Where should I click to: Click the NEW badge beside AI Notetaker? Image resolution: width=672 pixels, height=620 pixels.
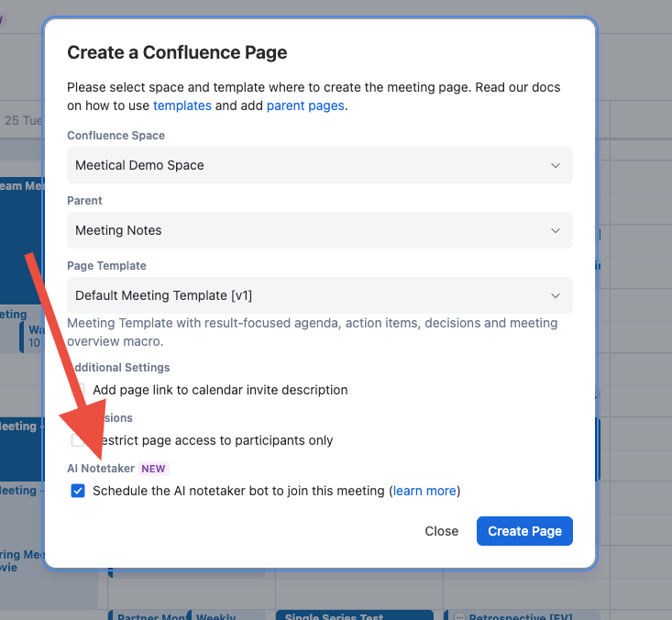153,469
